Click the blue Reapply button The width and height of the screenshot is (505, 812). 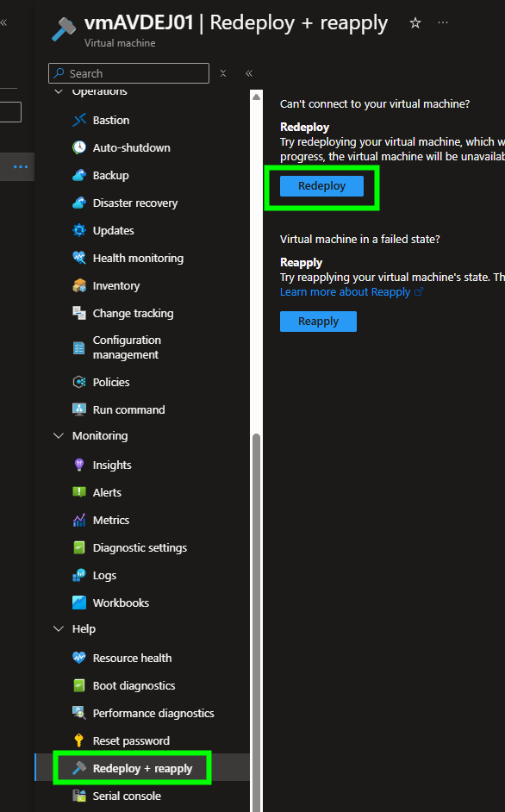click(x=318, y=321)
